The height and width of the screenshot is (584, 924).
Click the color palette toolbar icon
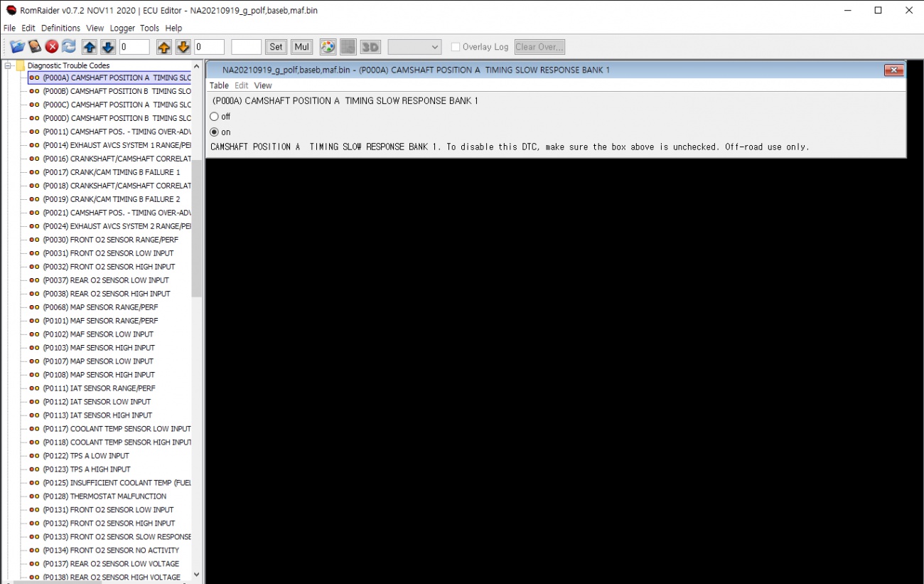click(x=328, y=47)
